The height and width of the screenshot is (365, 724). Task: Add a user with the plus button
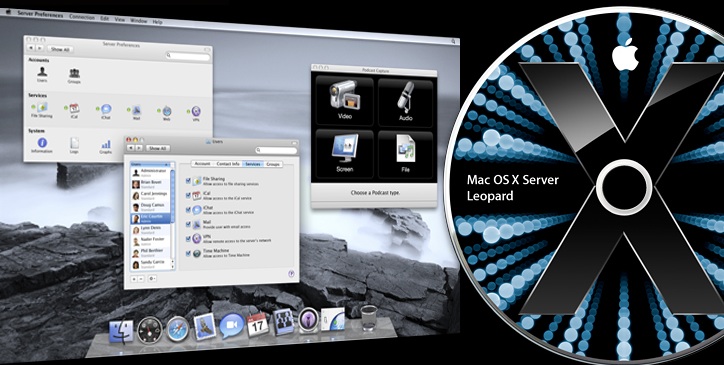(134, 279)
